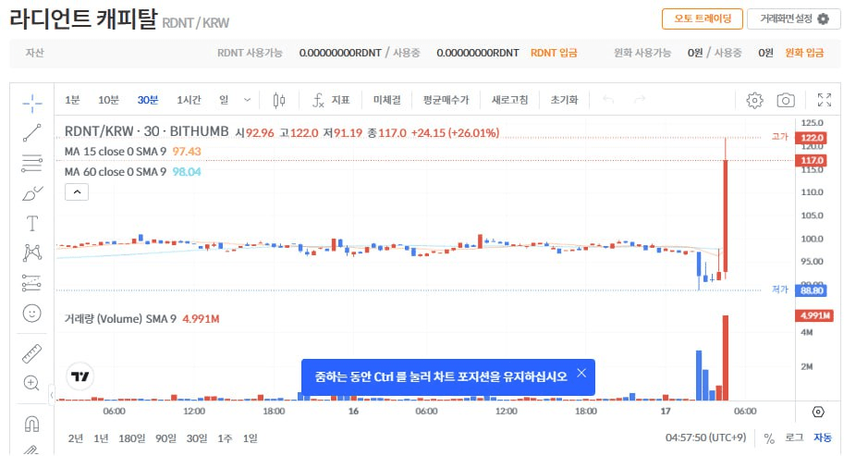Collapse the indicator legend with caret
Viewport: 868px width, 456px height.
pyautogui.click(x=77, y=192)
